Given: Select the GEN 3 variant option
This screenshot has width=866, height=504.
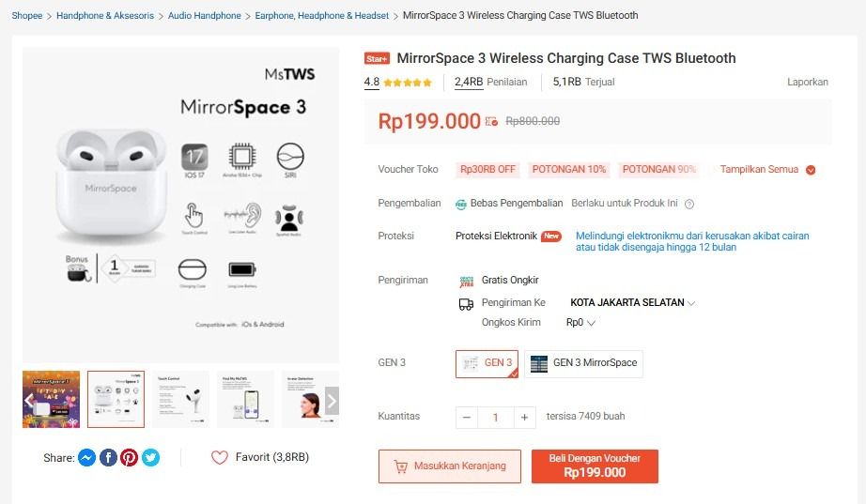Looking at the screenshot, I should tap(487, 363).
